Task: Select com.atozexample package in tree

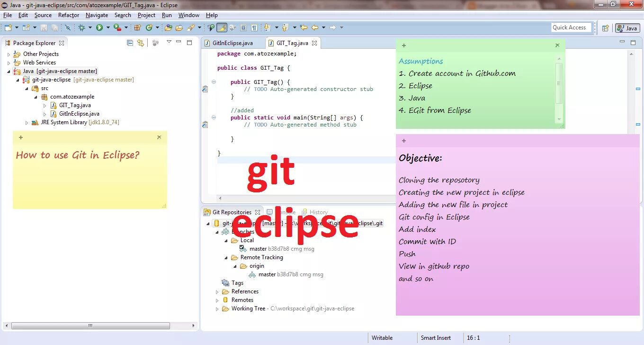Action: click(x=72, y=97)
